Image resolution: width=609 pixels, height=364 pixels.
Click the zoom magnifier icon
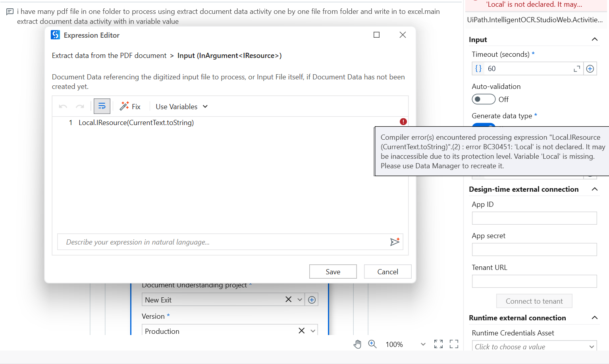(372, 344)
